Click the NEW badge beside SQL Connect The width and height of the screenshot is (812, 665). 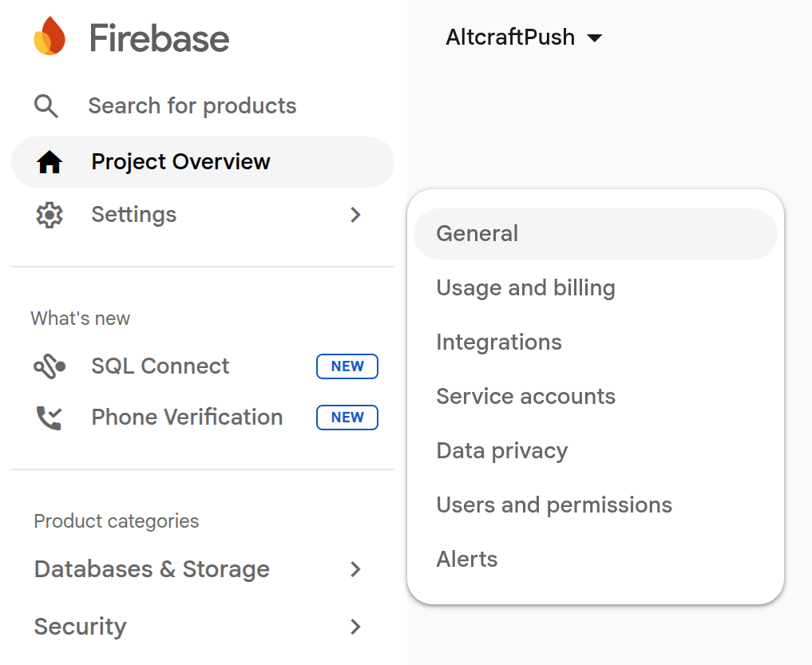tap(347, 366)
